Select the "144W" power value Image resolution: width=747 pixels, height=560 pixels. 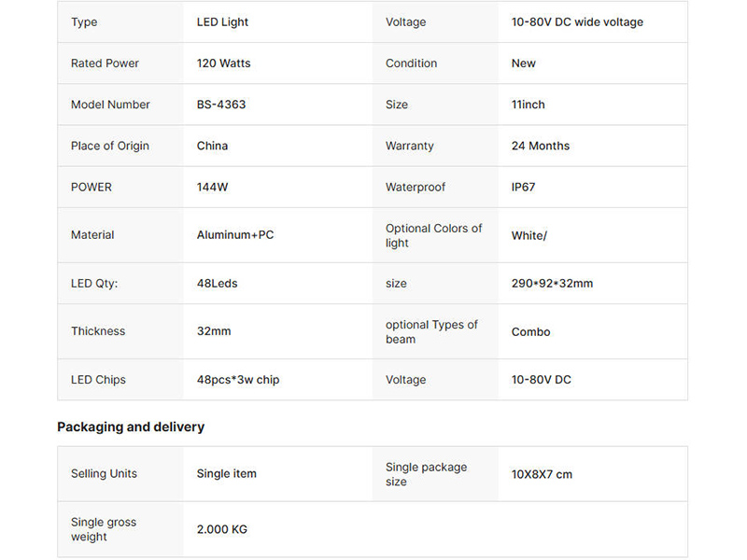coord(212,187)
